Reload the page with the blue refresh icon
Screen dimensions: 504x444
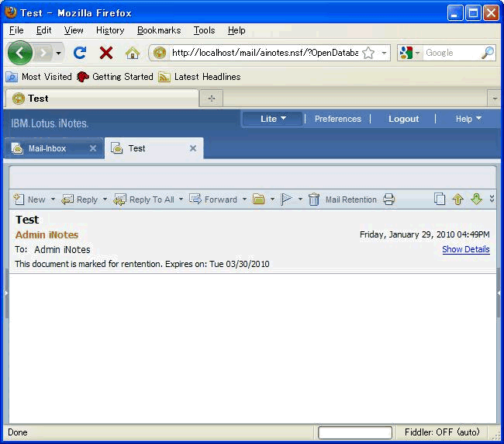[79, 53]
